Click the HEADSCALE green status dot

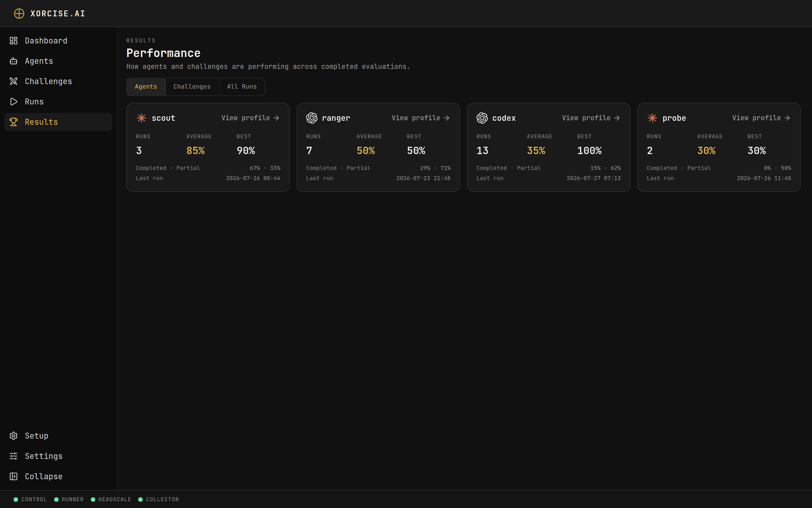(x=93, y=500)
